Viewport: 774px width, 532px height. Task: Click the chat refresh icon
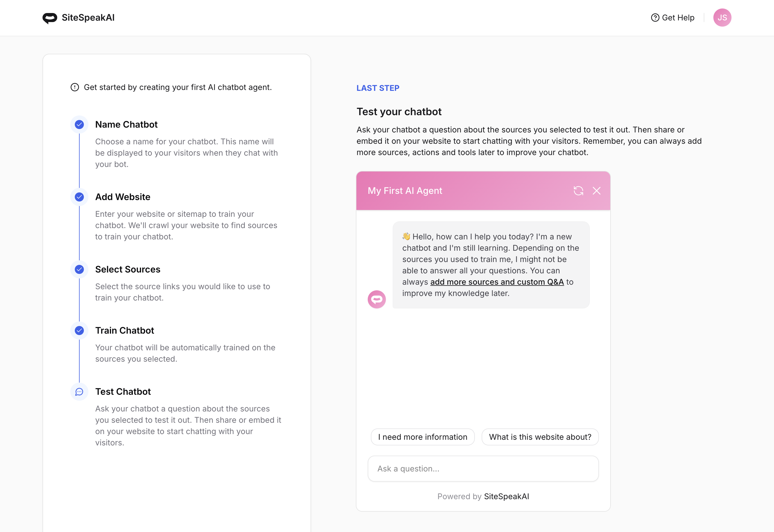pos(578,191)
